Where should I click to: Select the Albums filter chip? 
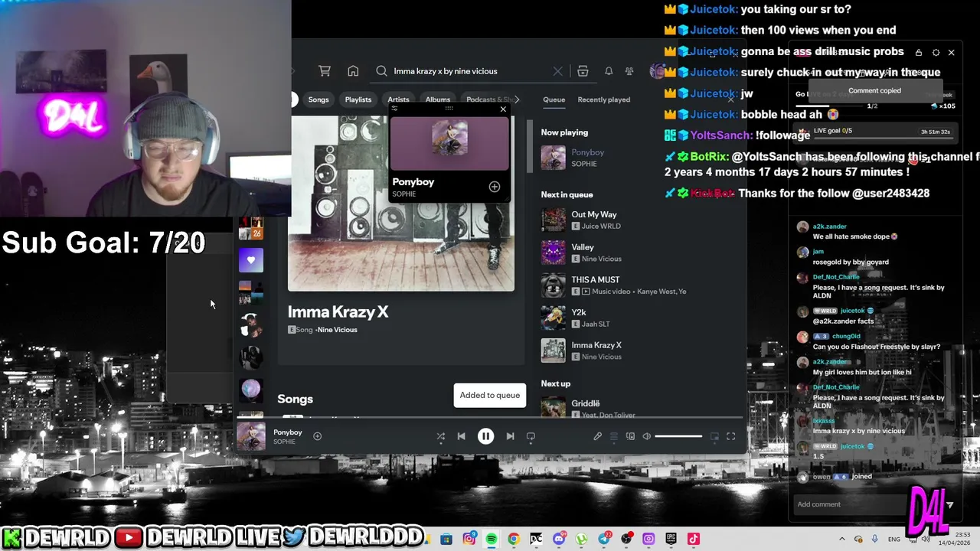pyautogui.click(x=438, y=99)
